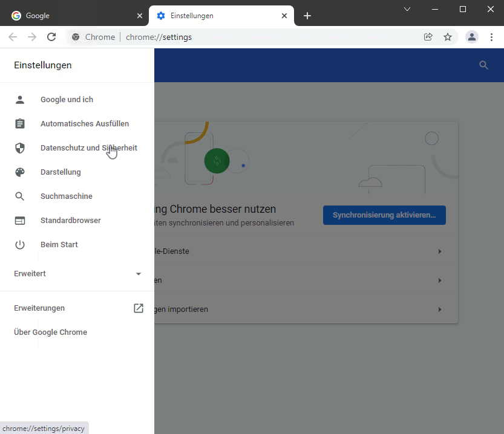This screenshot has width=504, height=434.
Task: Share this page from address bar
Action: 428,37
